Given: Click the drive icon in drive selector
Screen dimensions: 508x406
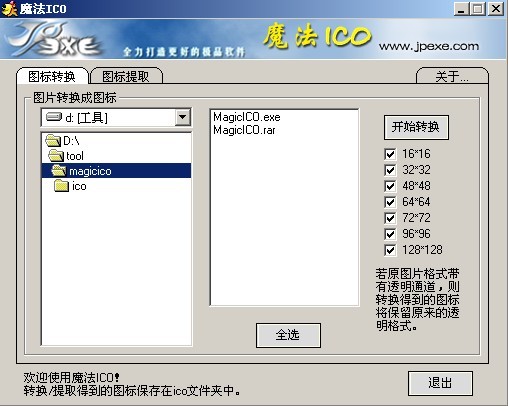Looking at the screenshot, I should point(54,117).
